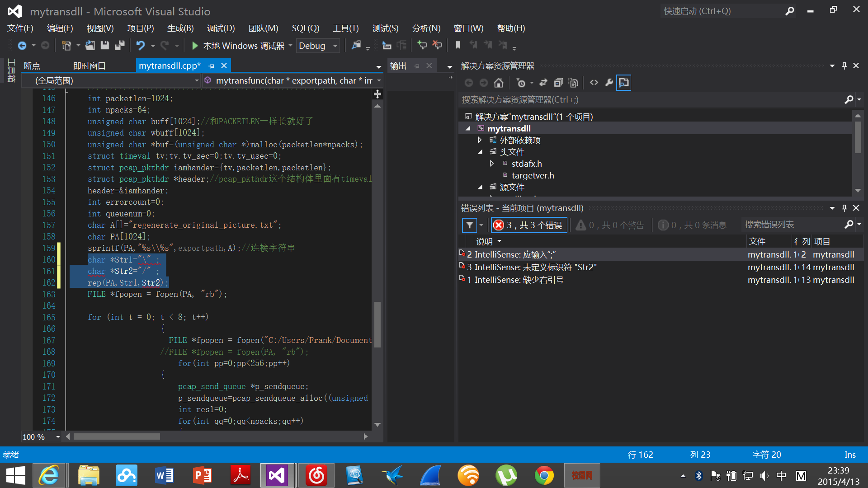Viewport: 868px width, 488px height.
Task: Collapse the 头文件 folder node
Action: tap(480, 152)
